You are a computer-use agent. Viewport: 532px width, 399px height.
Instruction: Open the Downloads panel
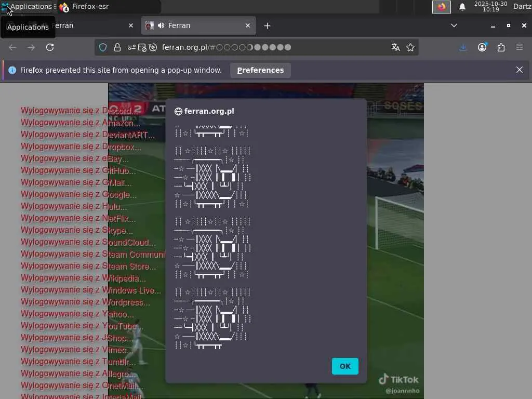(x=463, y=47)
